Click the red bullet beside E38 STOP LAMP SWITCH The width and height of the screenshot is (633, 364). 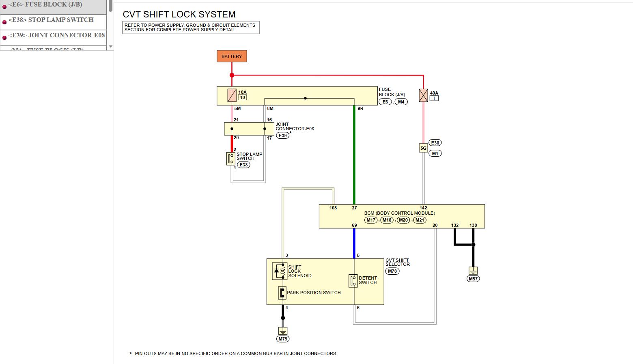pos(4,22)
